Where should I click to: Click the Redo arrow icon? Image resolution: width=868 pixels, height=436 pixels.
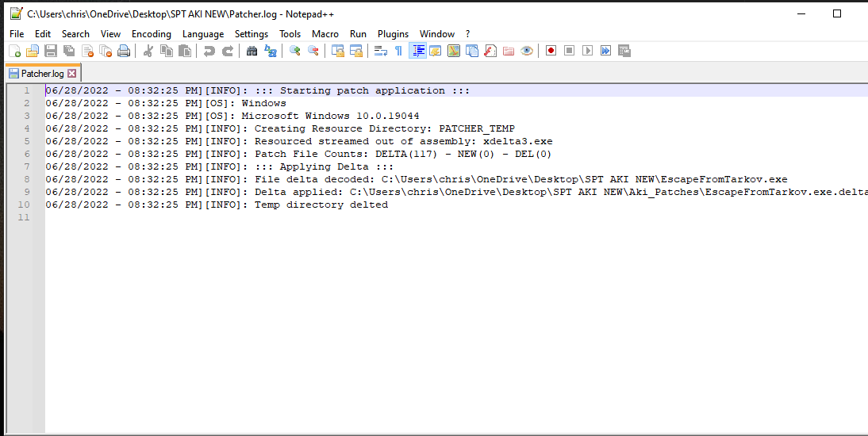coord(227,51)
